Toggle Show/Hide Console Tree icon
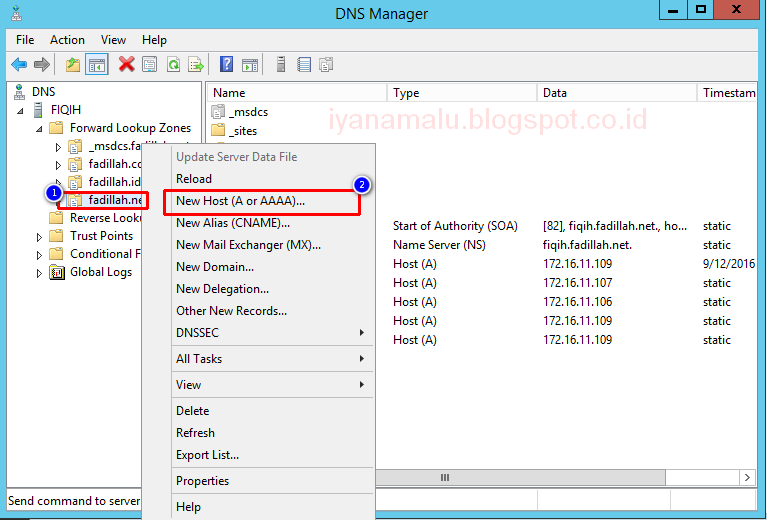 coord(96,64)
